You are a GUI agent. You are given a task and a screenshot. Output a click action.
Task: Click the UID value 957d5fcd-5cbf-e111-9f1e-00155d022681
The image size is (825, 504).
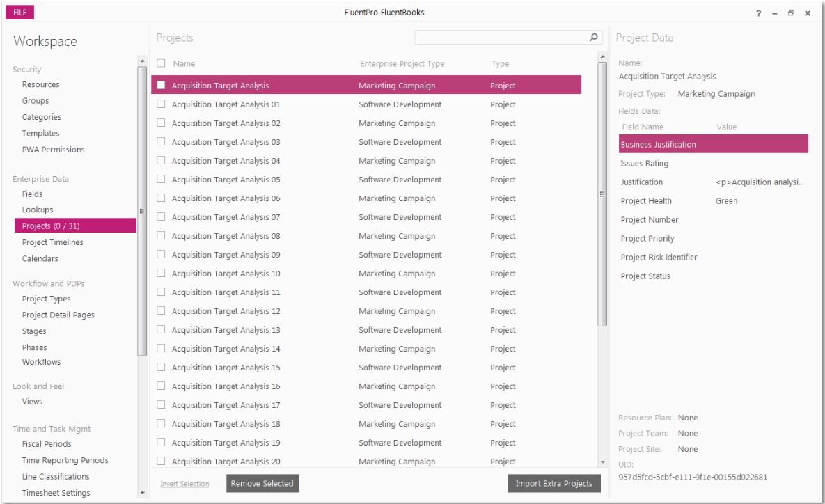(x=693, y=477)
